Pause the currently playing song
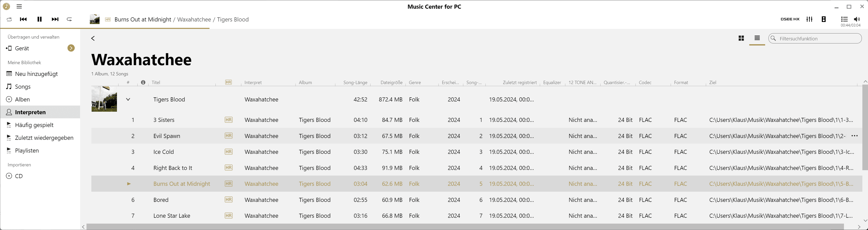This screenshot has width=868, height=230. tap(39, 19)
